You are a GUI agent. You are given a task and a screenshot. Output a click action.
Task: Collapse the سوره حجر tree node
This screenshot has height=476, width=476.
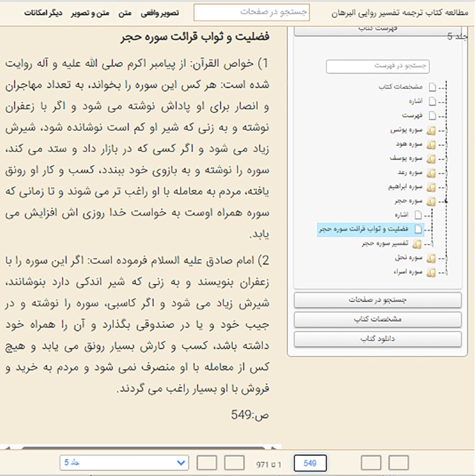446,201
